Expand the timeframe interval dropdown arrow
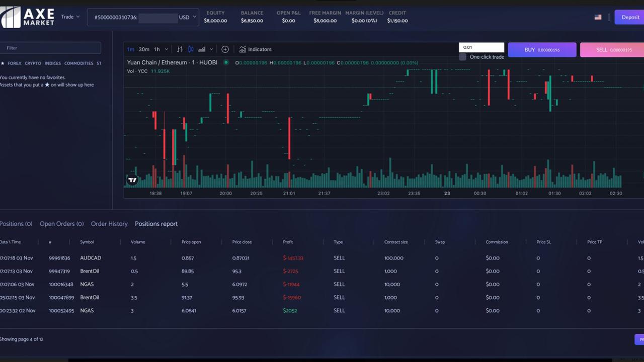This screenshot has width=644, height=362. tap(166, 49)
